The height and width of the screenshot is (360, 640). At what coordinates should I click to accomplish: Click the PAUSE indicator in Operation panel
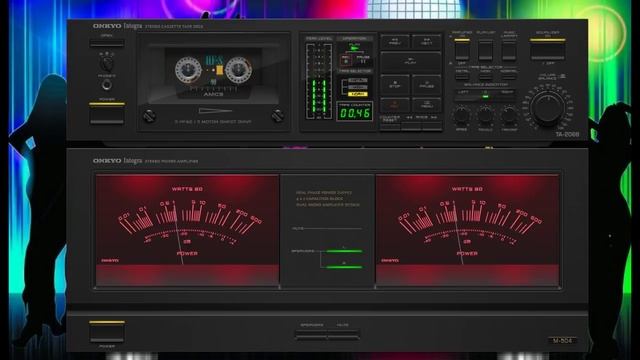[x=363, y=60]
